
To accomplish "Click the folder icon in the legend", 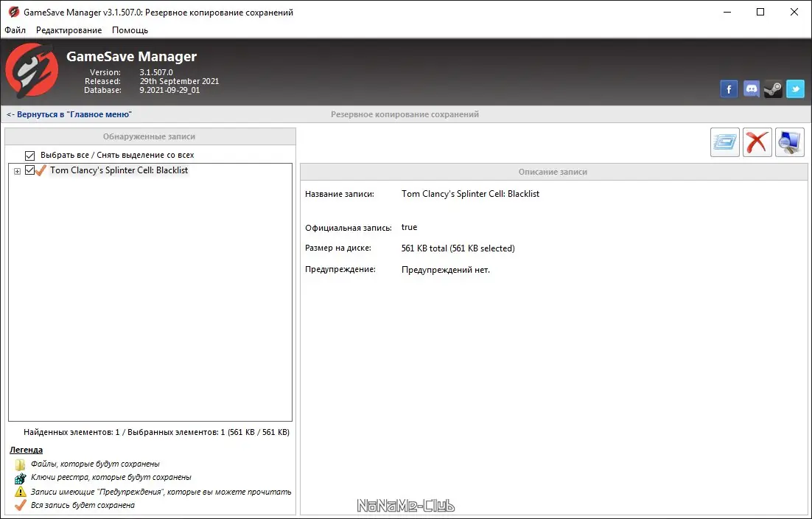I will tap(20, 464).
